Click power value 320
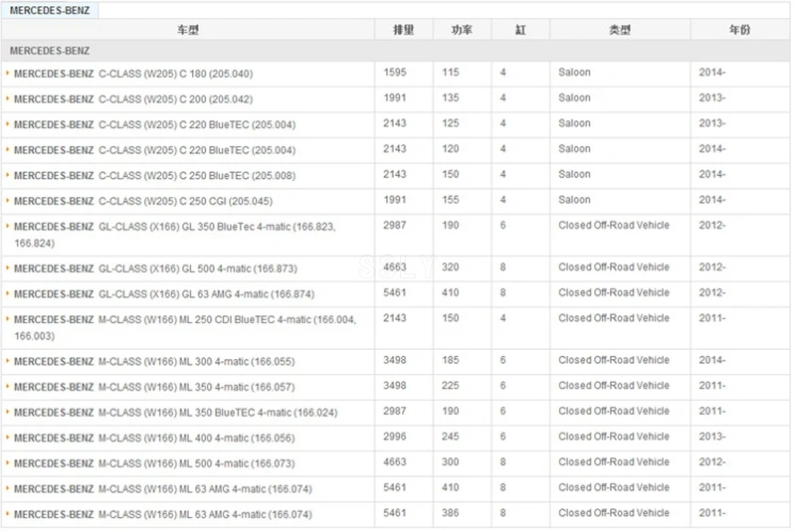 tap(451, 267)
